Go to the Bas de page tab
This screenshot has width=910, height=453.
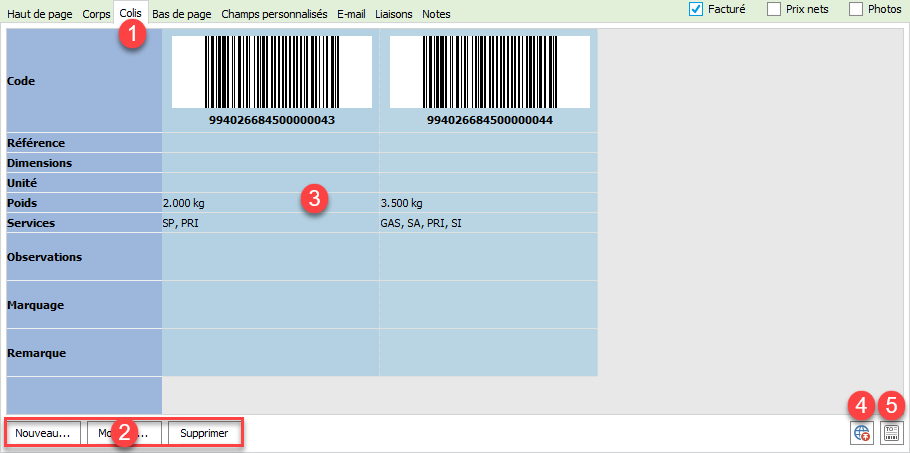[x=182, y=14]
